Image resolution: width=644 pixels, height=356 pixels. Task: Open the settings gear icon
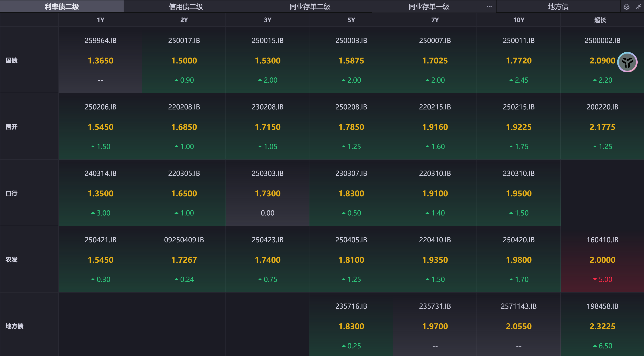(626, 7)
